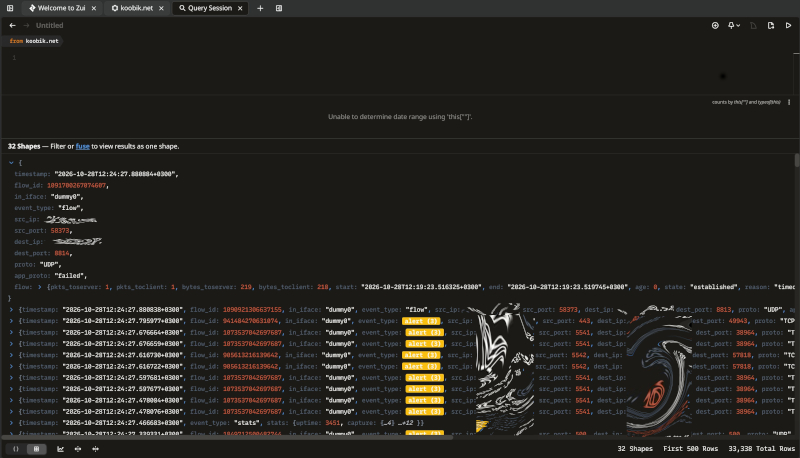This screenshot has height=458, width=800.
Task: Go forward with the right arrow
Action: [x=26, y=25]
